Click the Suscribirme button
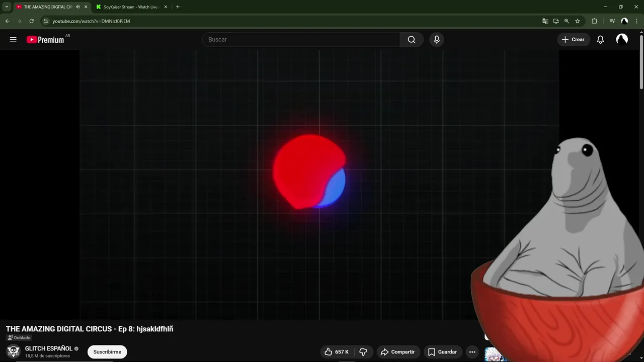Viewport: 644px width, 362px height. tap(107, 352)
